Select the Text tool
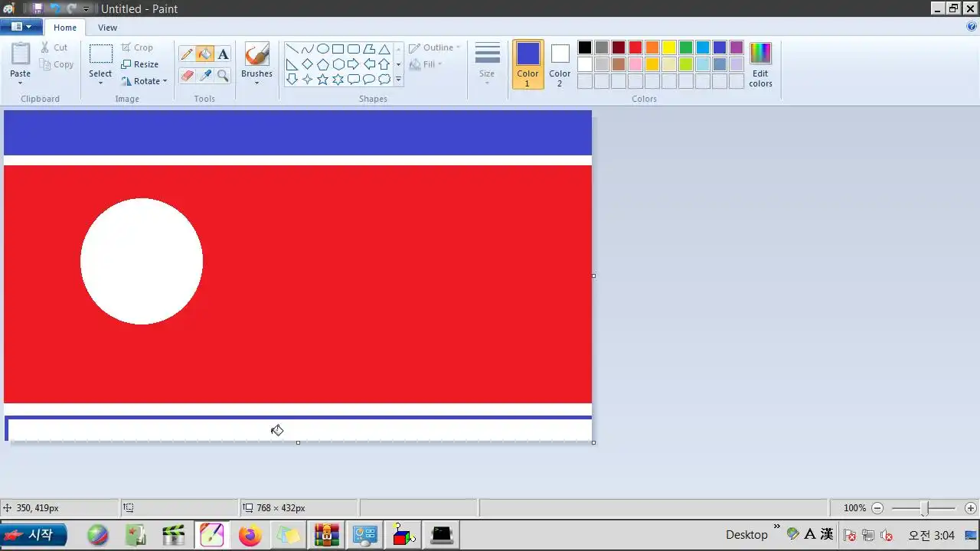980x551 pixels. click(x=223, y=54)
